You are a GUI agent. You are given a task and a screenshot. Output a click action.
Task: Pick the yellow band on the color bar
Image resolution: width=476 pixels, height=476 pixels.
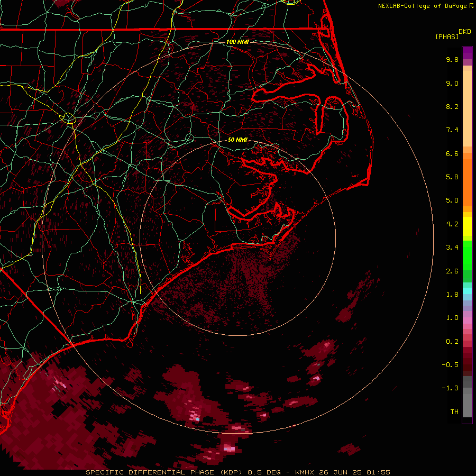(x=467, y=226)
